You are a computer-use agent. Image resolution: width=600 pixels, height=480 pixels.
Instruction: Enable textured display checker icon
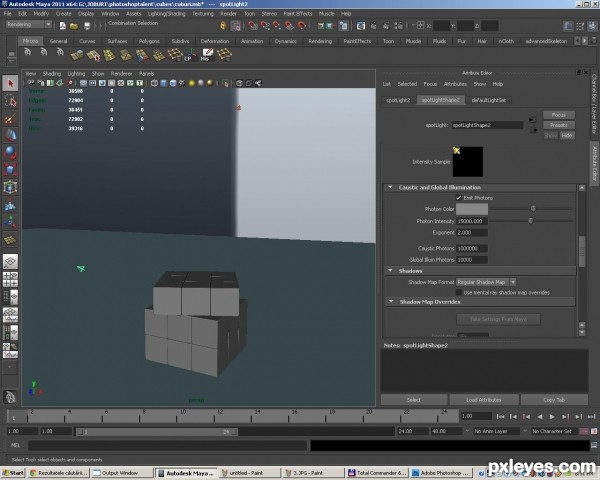click(182, 83)
